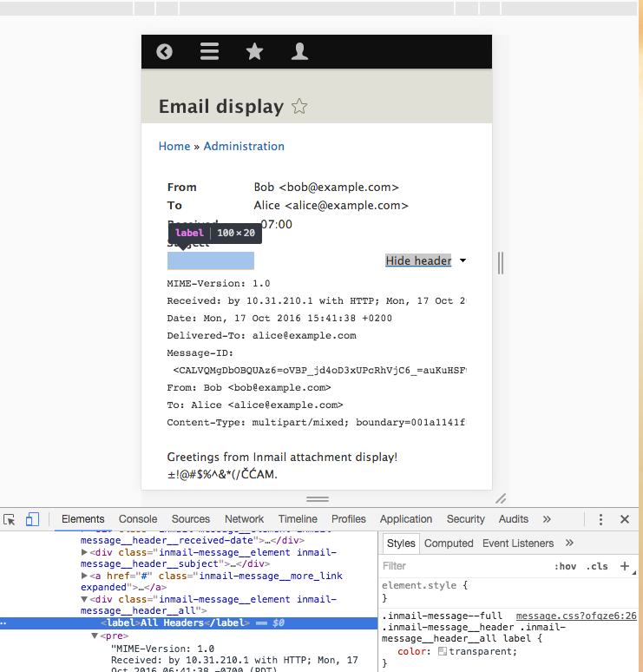The width and height of the screenshot is (643, 672).
Task: Click the Greetings from Inmail attachment display text
Action: click(x=282, y=457)
